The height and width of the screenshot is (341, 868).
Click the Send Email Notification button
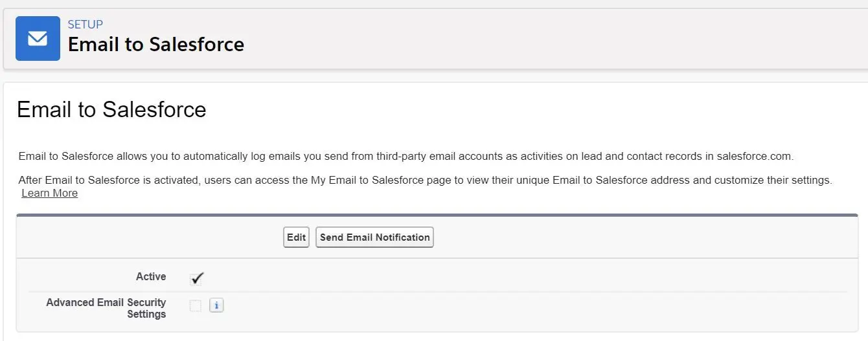click(x=374, y=237)
